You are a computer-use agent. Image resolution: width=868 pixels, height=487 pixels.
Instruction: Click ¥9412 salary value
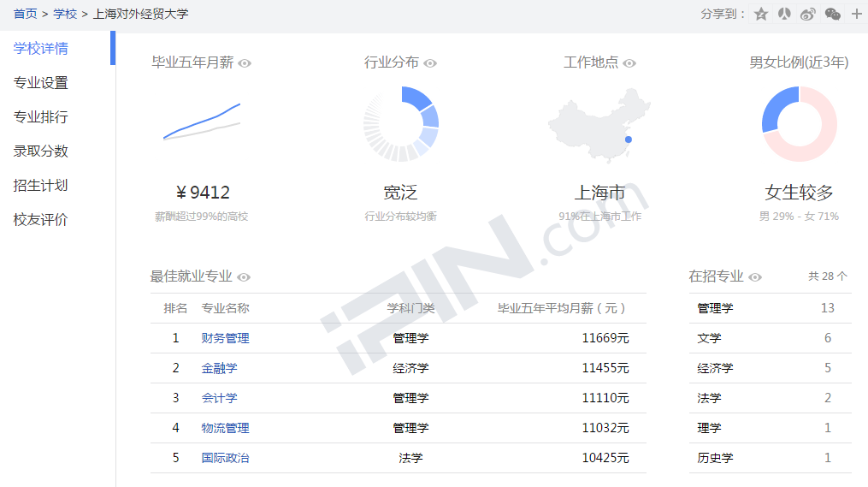click(203, 193)
